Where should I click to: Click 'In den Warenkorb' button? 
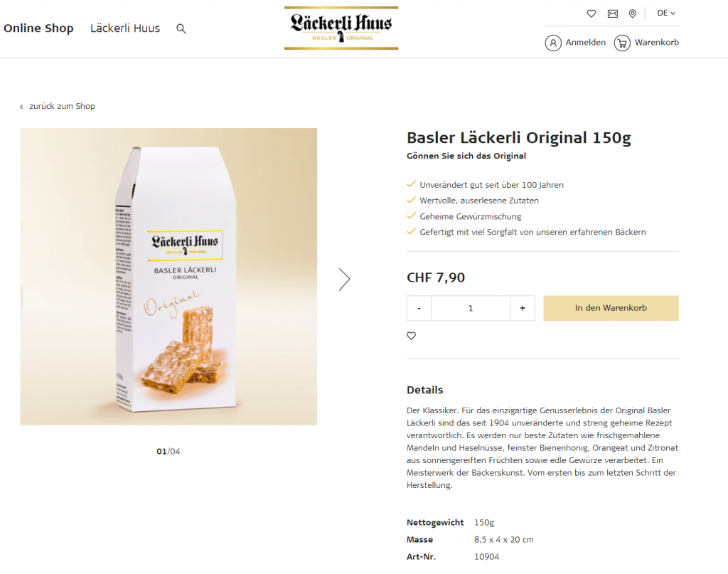(x=611, y=308)
